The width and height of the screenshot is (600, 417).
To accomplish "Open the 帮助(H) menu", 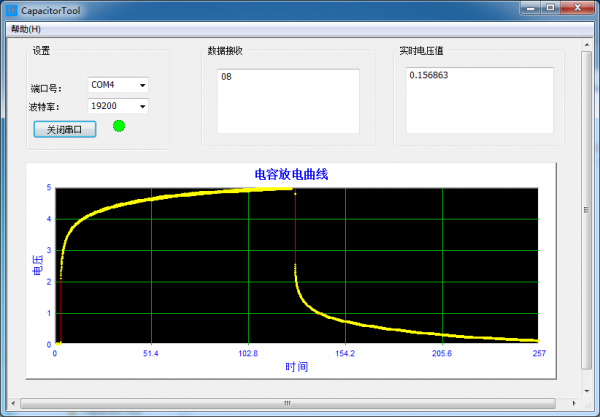I will pos(26,29).
